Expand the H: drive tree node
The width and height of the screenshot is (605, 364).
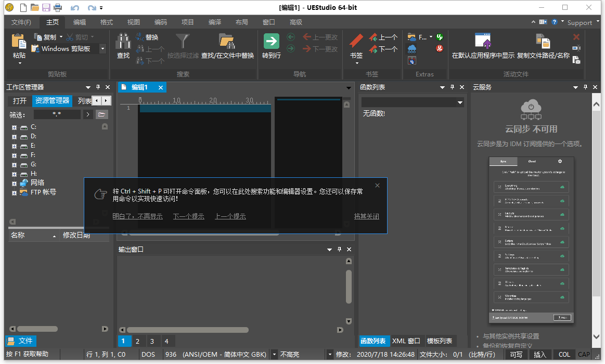coord(14,174)
